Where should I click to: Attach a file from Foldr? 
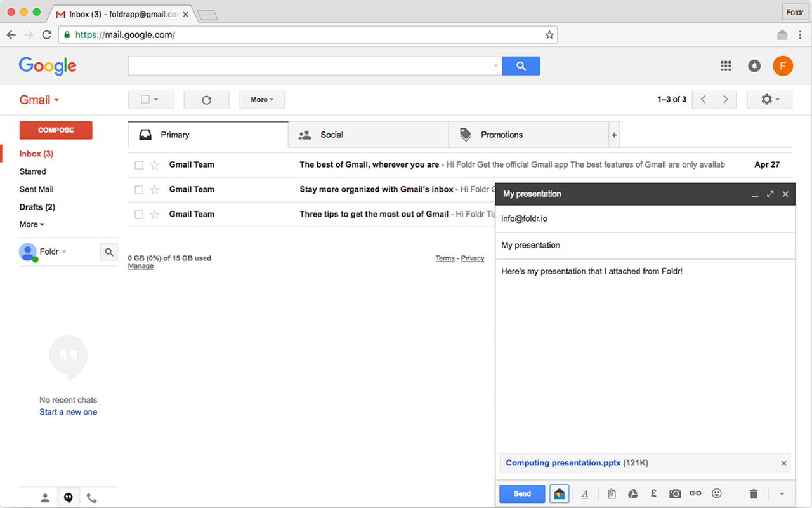pos(559,493)
